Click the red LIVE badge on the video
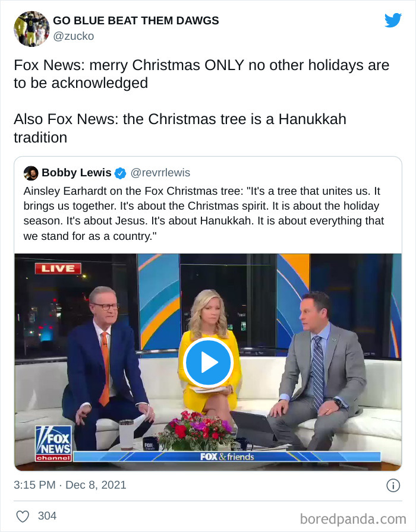 pos(58,269)
